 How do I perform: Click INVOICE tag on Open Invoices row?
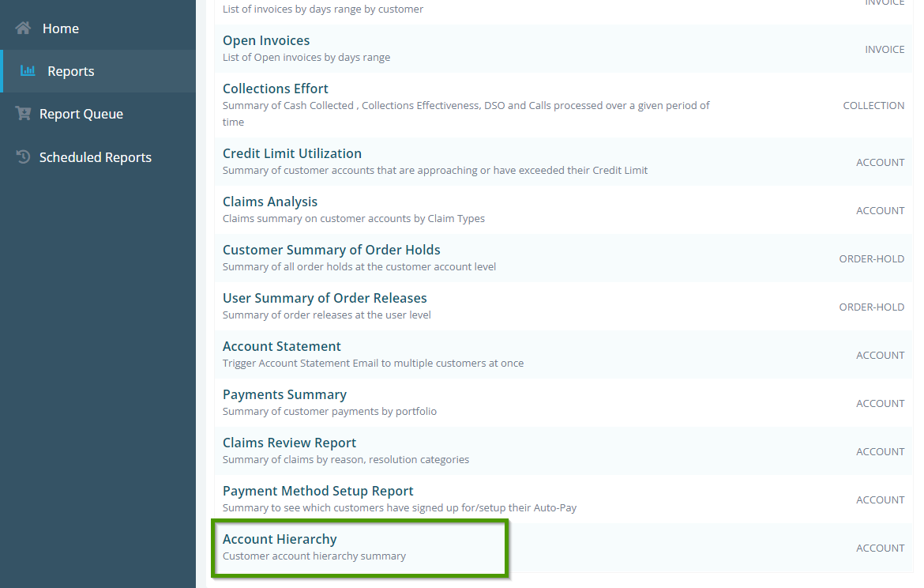[885, 50]
